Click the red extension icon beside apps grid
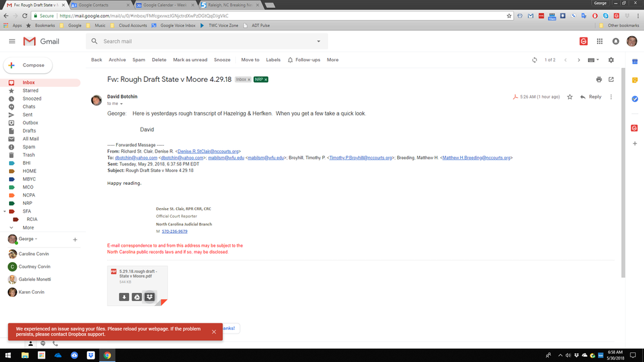644x362 pixels. pos(583,41)
